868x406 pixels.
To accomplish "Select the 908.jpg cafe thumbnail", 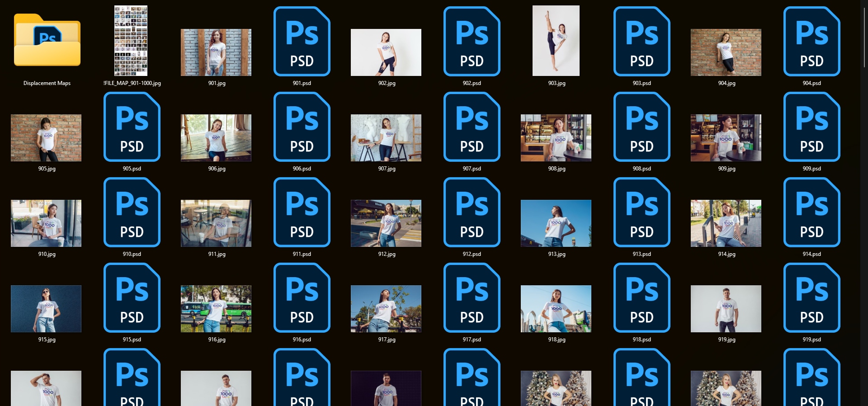I will coord(556,138).
